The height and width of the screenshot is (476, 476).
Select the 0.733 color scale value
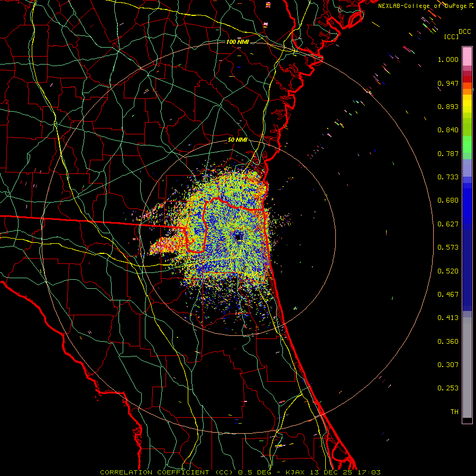(448, 177)
